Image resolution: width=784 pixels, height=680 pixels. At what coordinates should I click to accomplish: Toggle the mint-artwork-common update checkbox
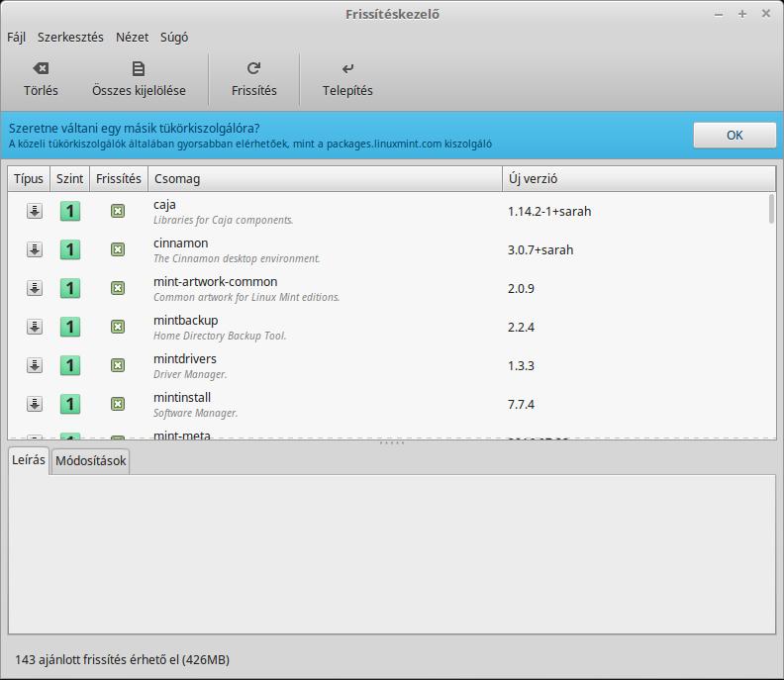pos(118,288)
